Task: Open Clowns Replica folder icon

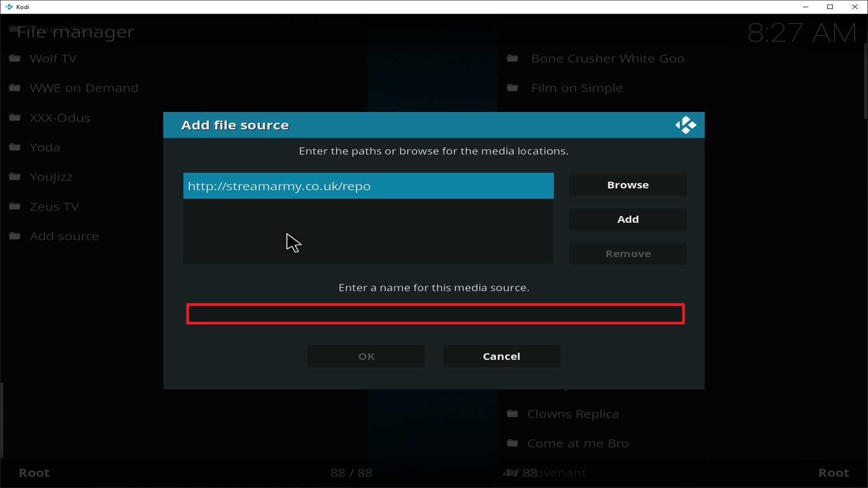Action: click(x=512, y=413)
